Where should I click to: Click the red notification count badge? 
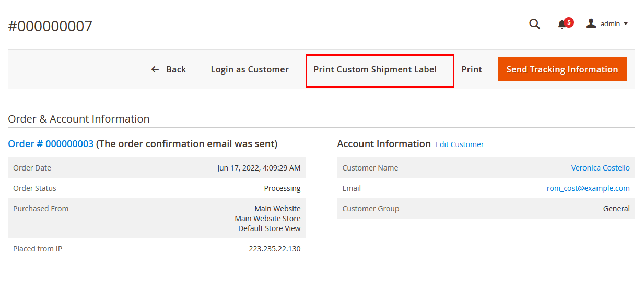[569, 22]
